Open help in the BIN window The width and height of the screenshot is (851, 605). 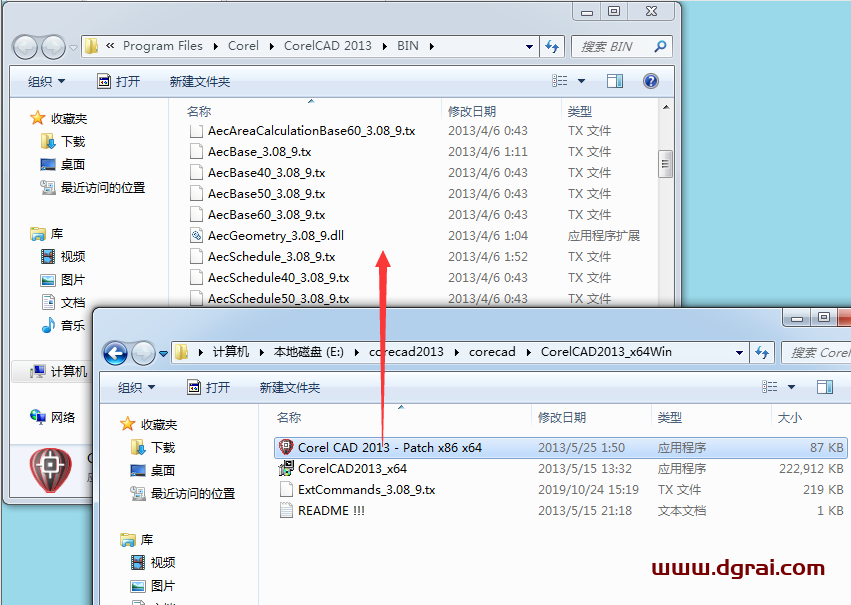pos(650,81)
